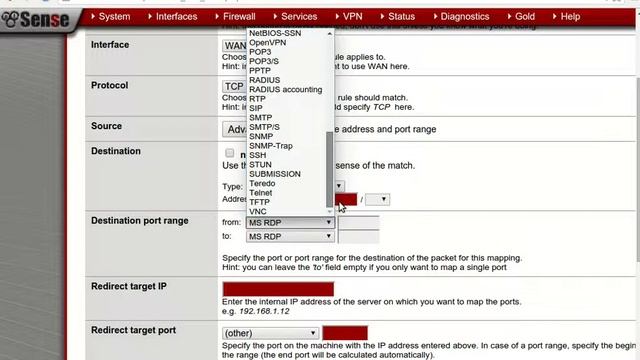
Task: Select SNMP-Trap from the port list
Action: point(271,146)
